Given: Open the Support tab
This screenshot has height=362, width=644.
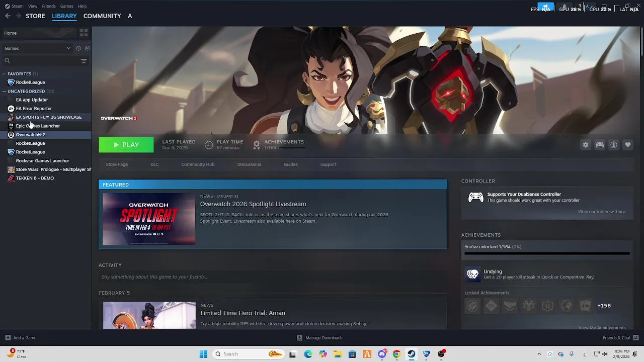Looking at the screenshot, I should [328, 164].
